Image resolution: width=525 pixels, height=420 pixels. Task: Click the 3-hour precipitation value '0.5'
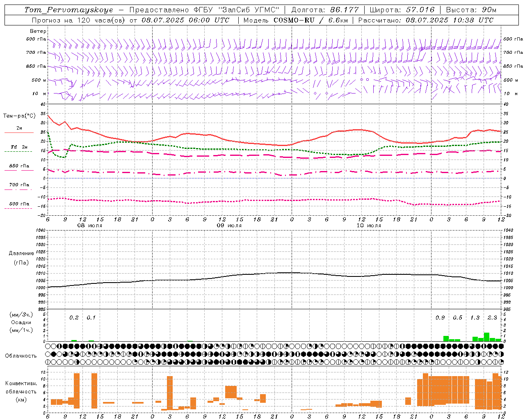pos(457,317)
